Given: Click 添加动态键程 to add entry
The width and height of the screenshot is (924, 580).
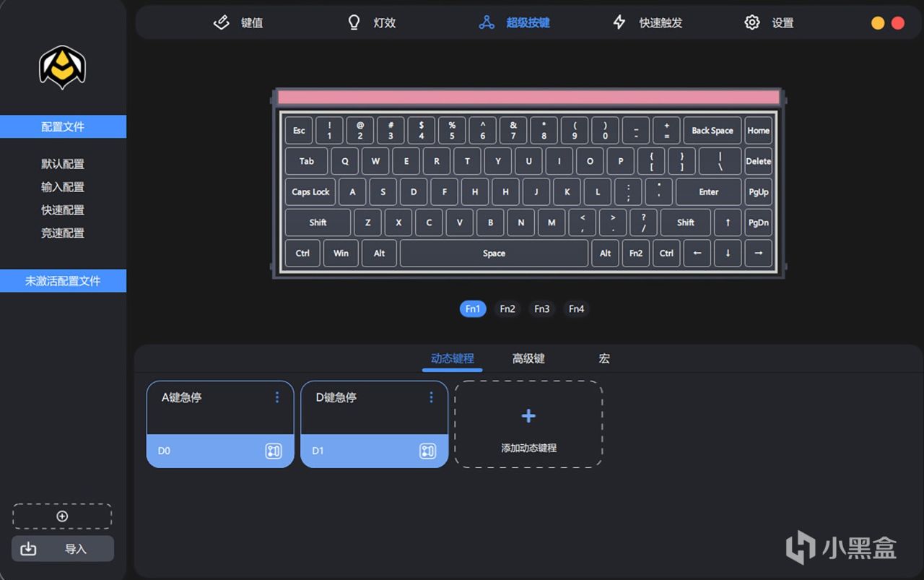Looking at the screenshot, I should click(528, 425).
